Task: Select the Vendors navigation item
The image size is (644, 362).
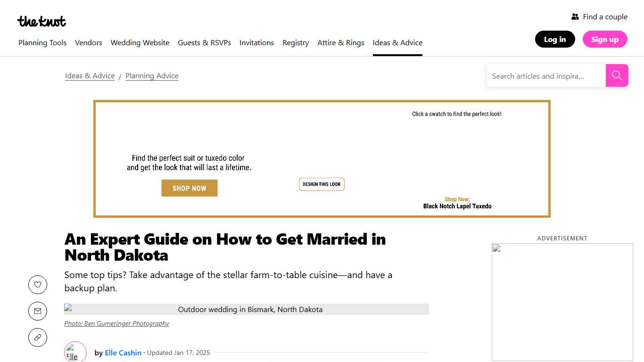Action: [x=89, y=42]
